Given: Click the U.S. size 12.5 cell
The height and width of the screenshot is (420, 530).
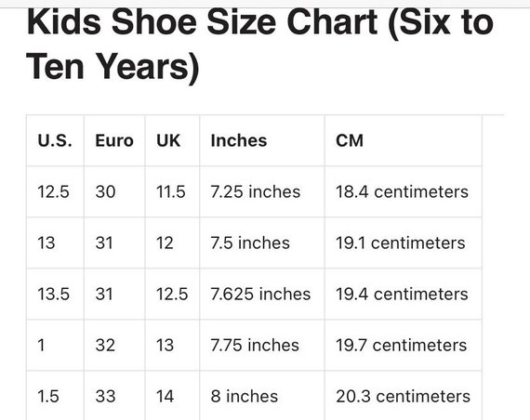Looking at the screenshot, I should [x=55, y=191].
